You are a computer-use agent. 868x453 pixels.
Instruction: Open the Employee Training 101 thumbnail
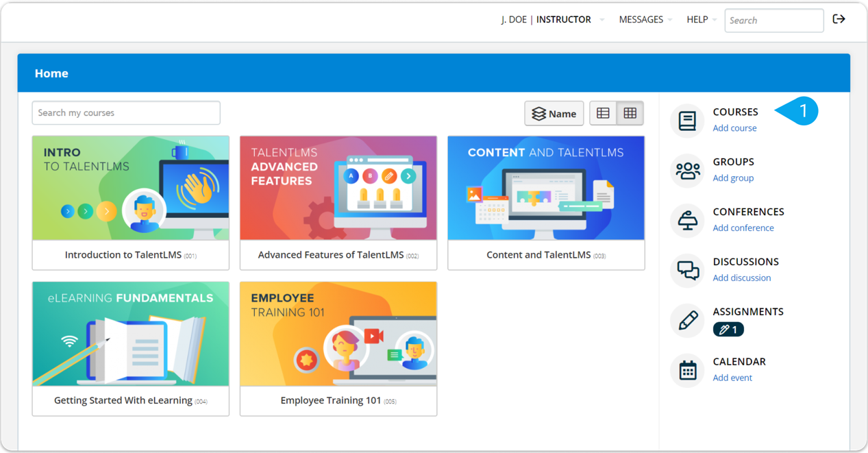point(338,334)
